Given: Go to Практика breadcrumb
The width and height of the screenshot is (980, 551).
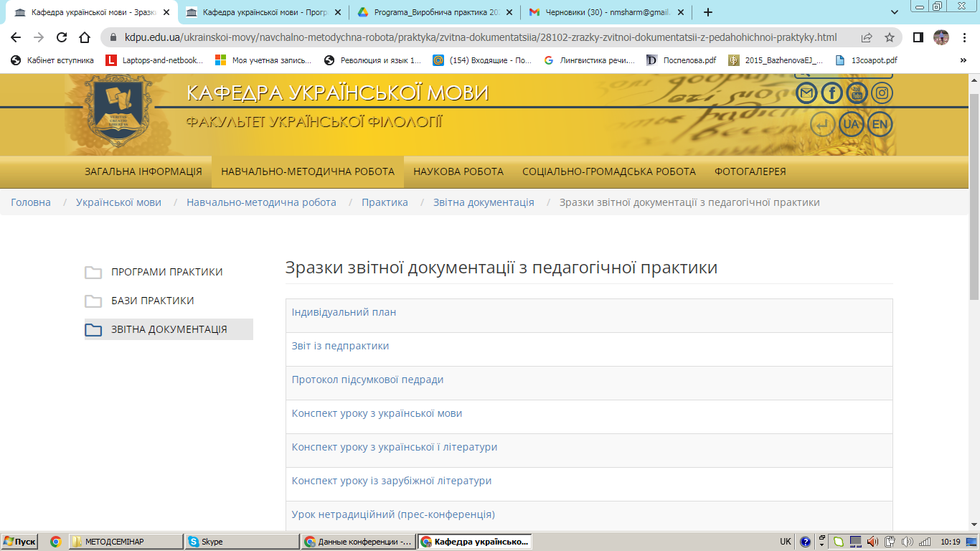Looking at the screenshot, I should point(385,202).
